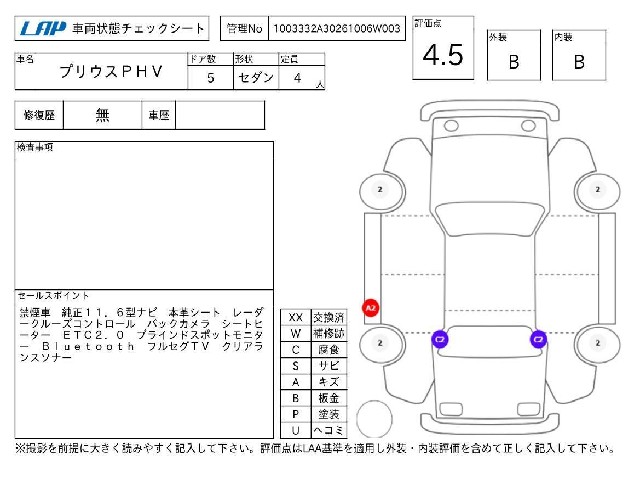Click the car name プリウスPHV

coord(111,71)
